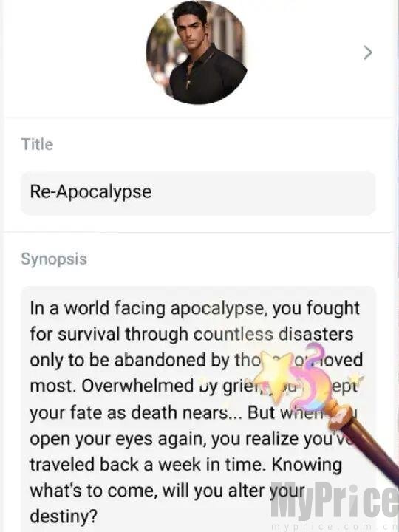Click the Synopsis section label
Viewport: 399px width, 532px height.
pos(54,259)
